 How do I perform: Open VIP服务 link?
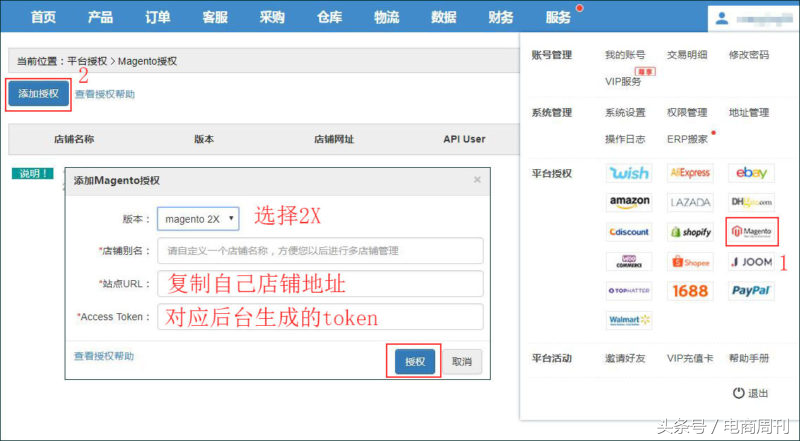click(x=623, y=81)
